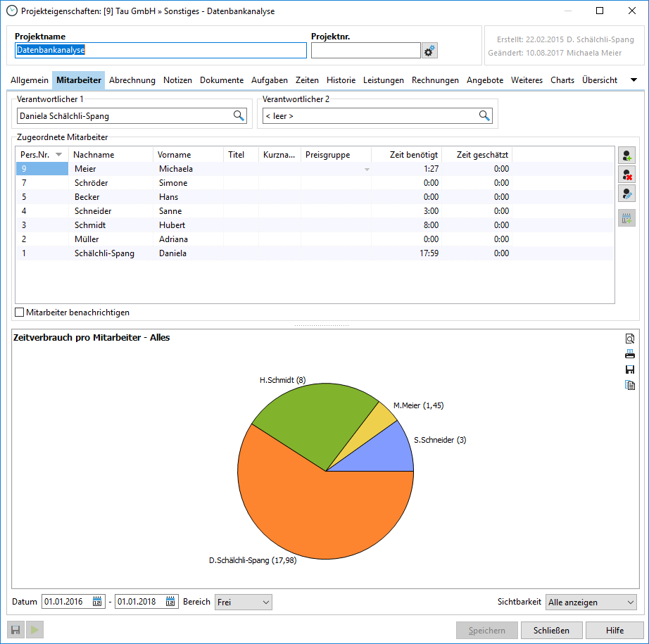Click the remove employee icon with red X

click(626, 175)
